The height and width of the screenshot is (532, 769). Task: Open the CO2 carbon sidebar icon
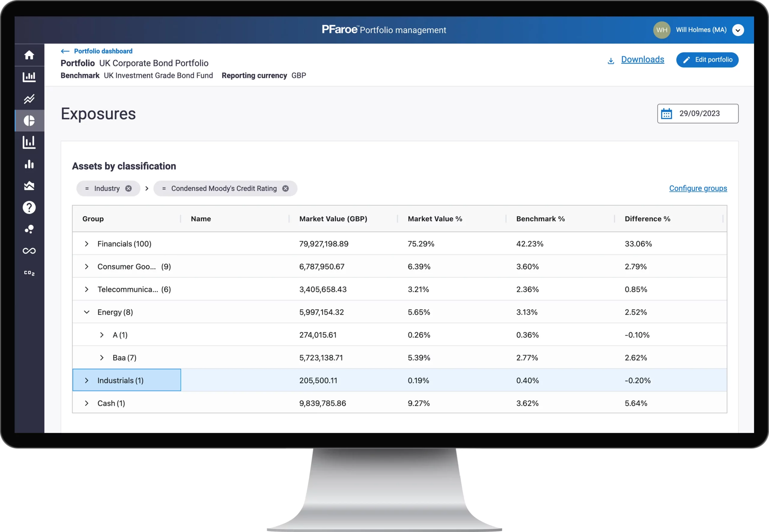point(29,273)
